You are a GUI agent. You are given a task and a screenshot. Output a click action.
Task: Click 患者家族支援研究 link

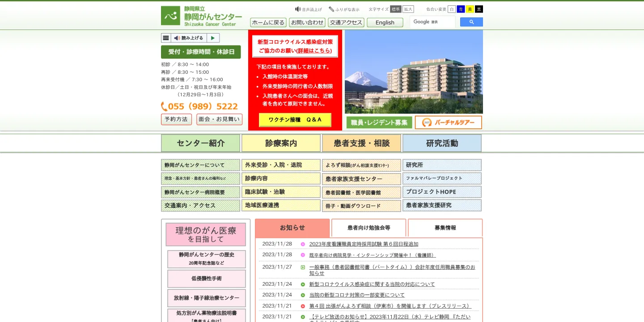pos(442,205)
